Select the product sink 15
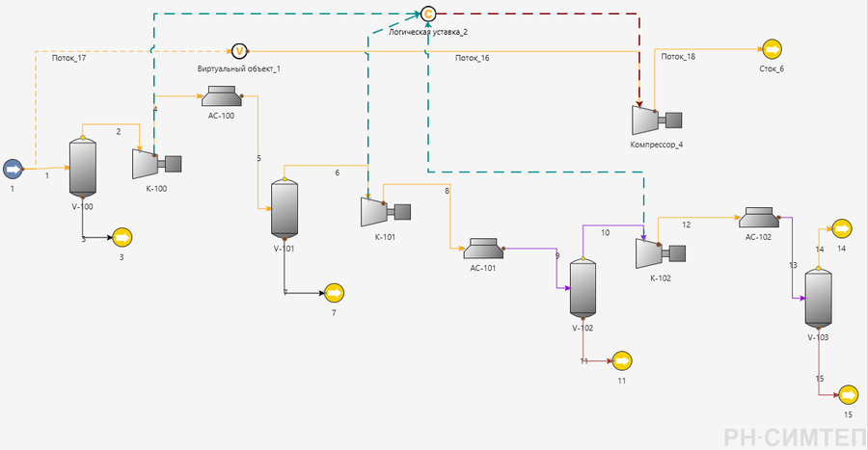 [x=848, y=395]
